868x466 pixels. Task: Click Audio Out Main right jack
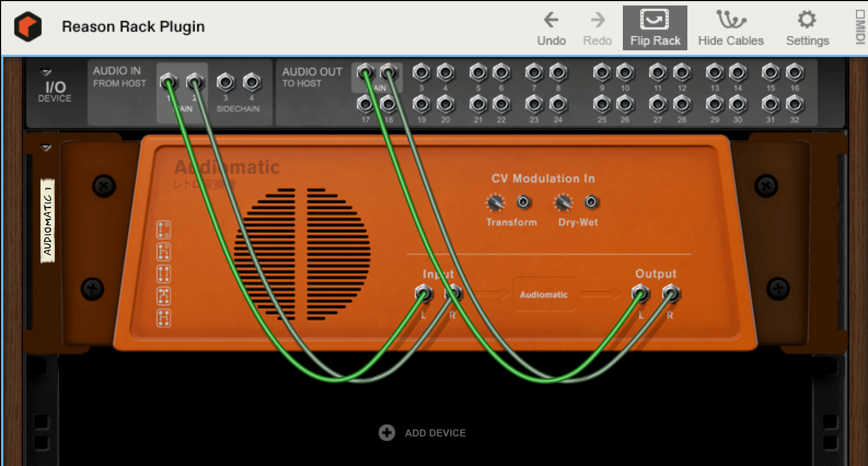click(389, 72)
